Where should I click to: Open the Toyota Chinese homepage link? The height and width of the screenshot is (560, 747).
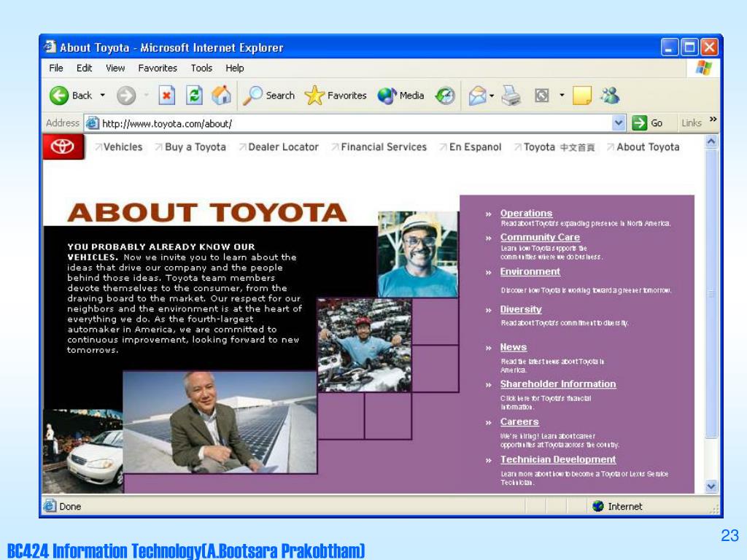(560, 147)
